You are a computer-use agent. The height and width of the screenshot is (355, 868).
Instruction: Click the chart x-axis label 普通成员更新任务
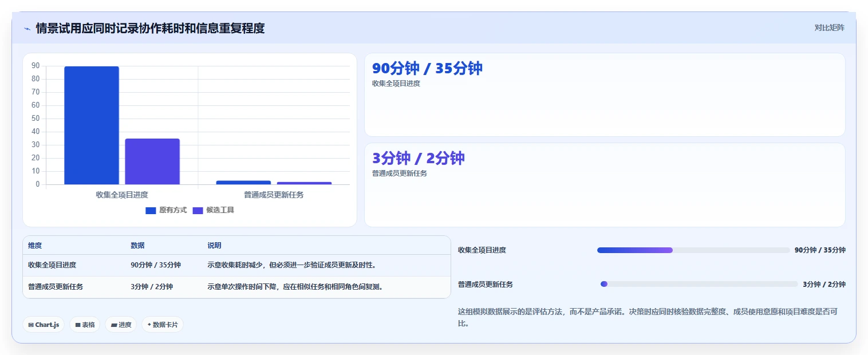[274, 195]
